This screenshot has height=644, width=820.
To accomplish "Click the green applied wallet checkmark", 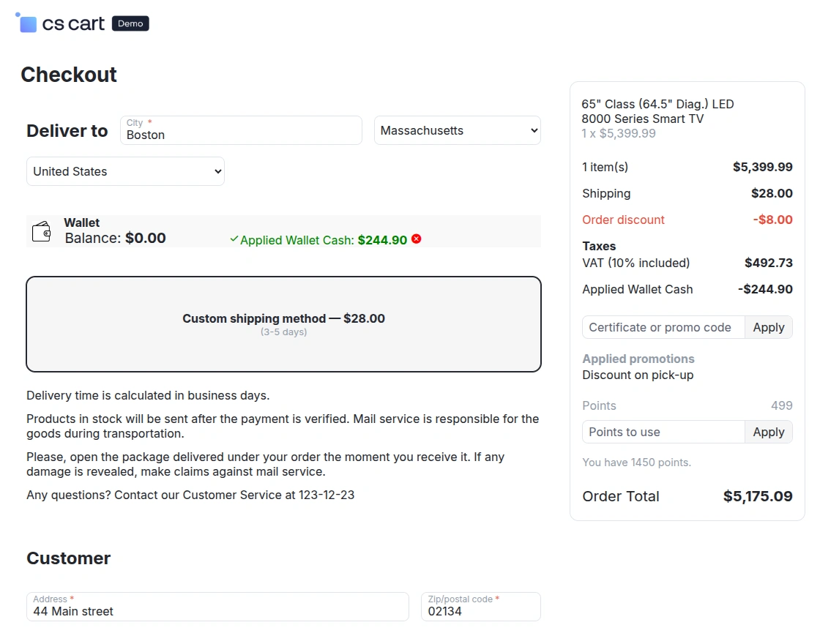I will click(x=234, y=239).
